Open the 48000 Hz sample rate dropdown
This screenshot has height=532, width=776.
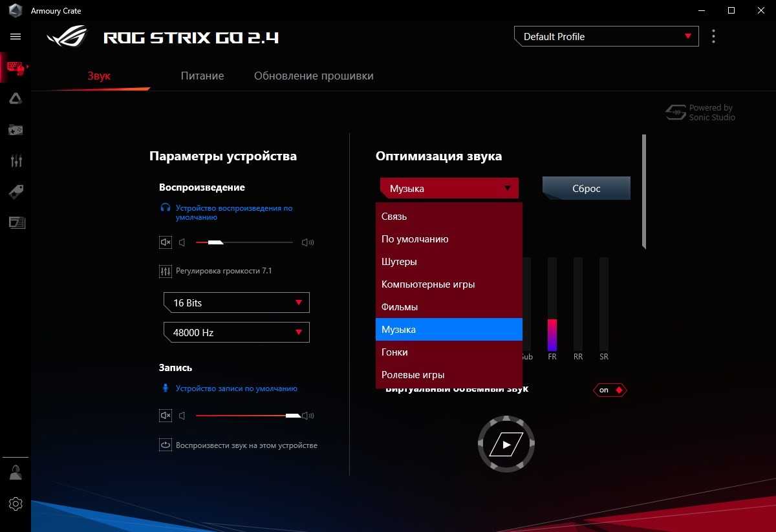point(236,332)
